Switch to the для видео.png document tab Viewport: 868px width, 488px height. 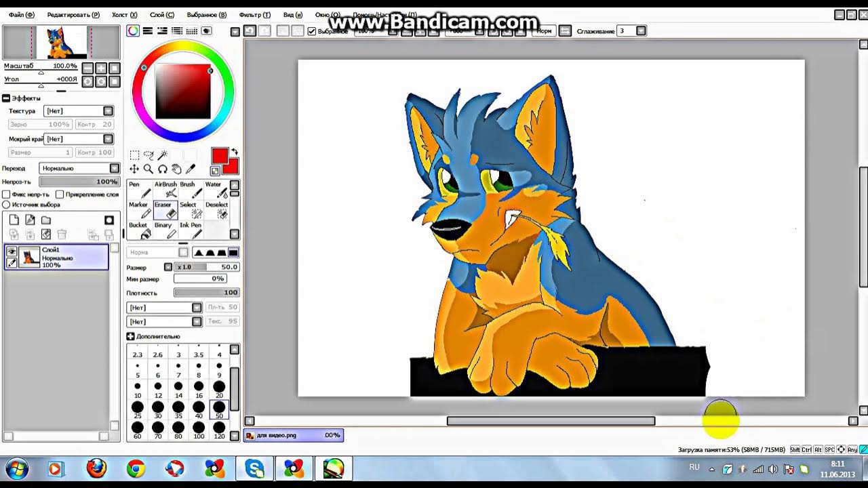coord(294,435)
